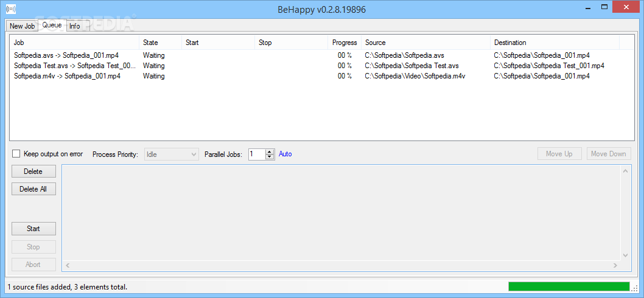Viewport: 644px width, 298px height.
Task: Click 00 % progress of Softpedia Test.avs job
Action: [x=345, y=65]
